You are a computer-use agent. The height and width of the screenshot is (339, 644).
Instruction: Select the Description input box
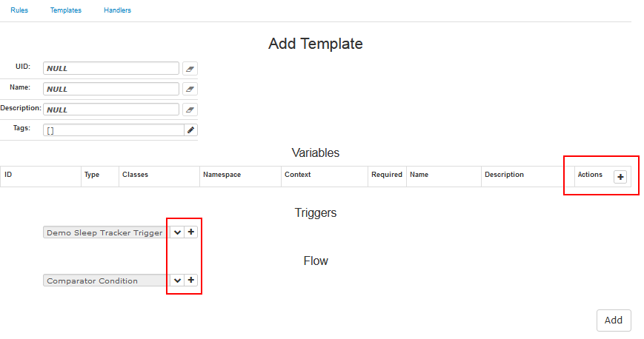pos(111,110)
